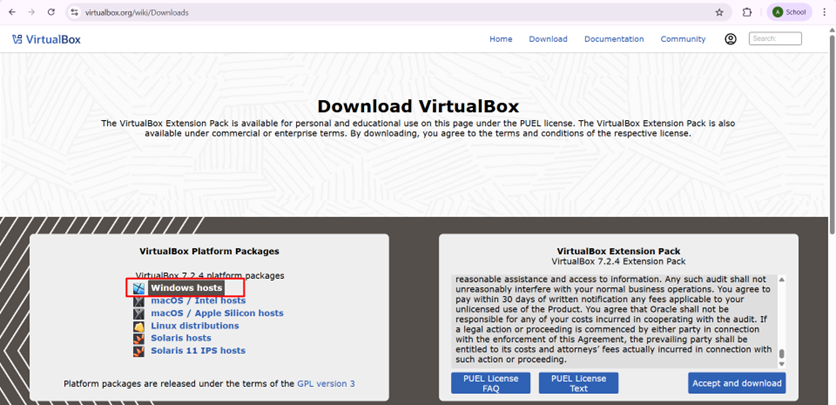Open the Documentation menu item

[614, 39]
